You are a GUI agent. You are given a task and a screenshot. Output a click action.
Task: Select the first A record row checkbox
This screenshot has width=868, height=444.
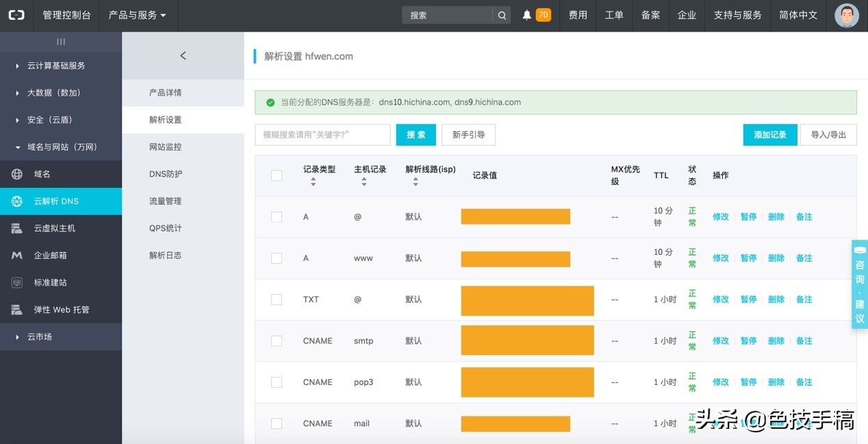coord(277,217)
